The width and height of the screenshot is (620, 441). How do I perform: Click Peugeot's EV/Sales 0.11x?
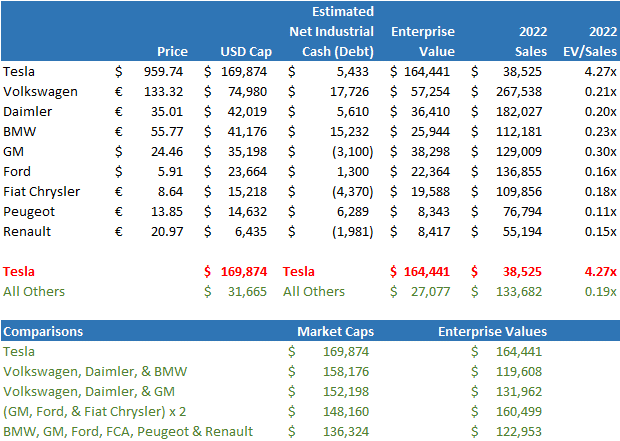point(600,212)
